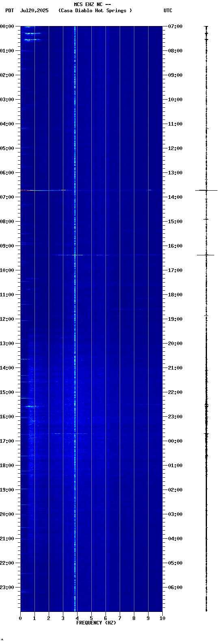Click PDT time label '09:00'
The image size is (224, 644).
click(7, 246)
